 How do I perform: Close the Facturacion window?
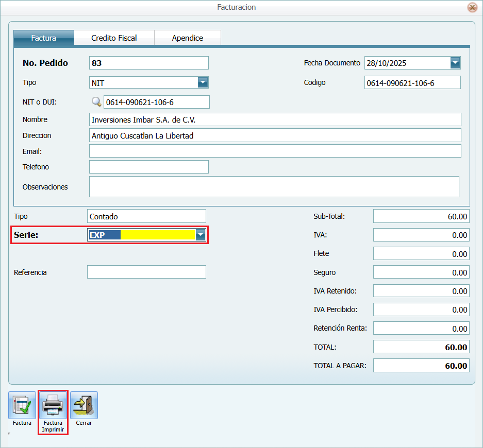(472, 7)
